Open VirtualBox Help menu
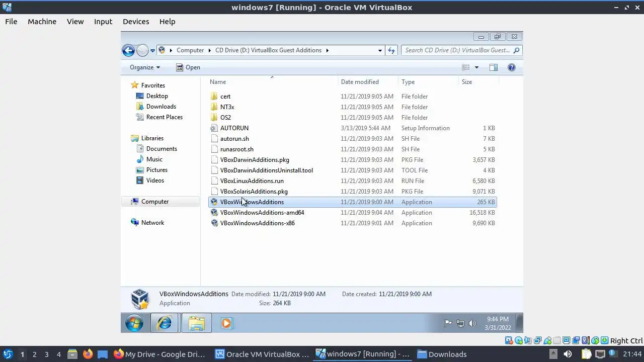Viewport: 644px width, 362px height. (x=167, y=22)
